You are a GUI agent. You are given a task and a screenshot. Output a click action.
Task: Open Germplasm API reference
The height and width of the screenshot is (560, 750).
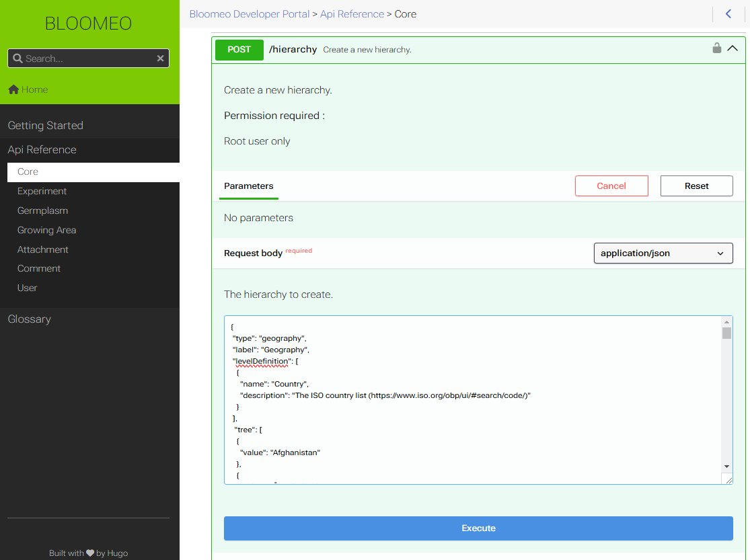click(x=43, y=210)
